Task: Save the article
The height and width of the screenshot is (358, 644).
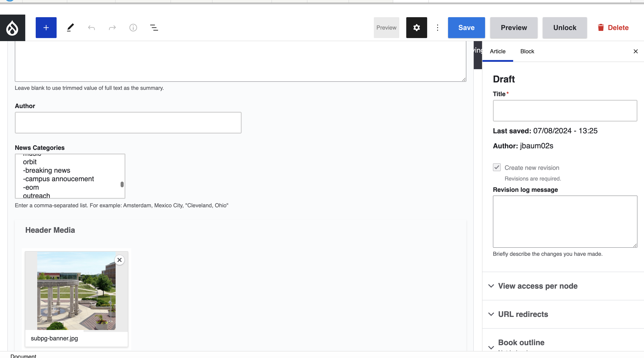Action: pyautogui.click(x=466, y=28)
